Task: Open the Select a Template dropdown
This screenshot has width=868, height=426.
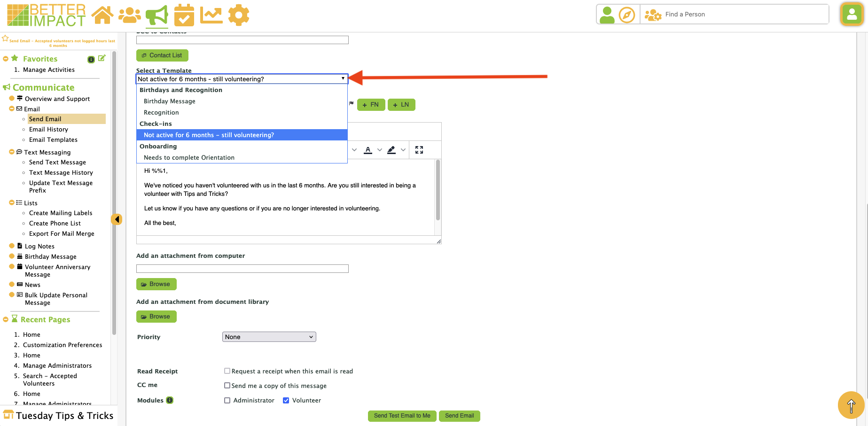Action: coord(242,79)
